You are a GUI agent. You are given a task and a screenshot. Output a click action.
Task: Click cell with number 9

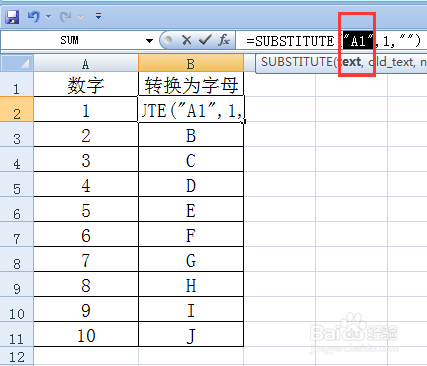tap(86, 309)
